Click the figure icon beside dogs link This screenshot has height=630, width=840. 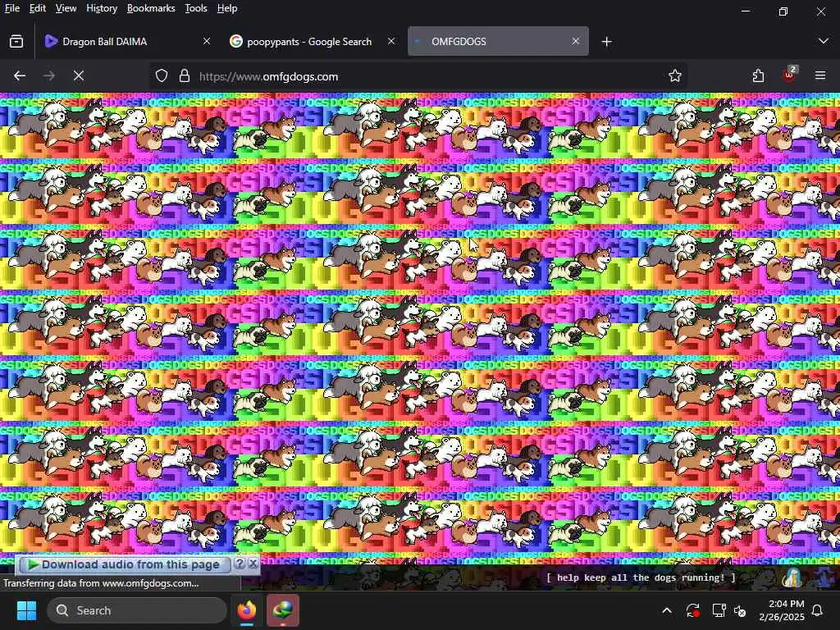coord(792,577)
